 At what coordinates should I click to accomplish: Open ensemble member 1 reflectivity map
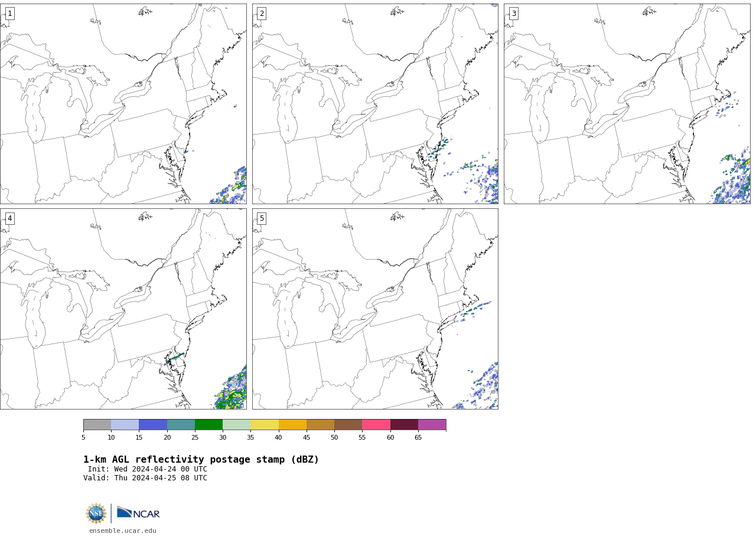coord(123,104)
